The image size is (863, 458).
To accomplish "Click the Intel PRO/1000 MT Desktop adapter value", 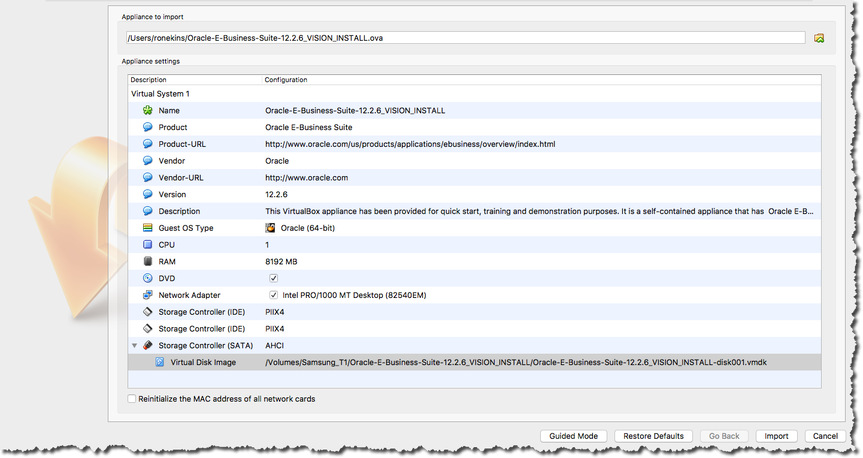I will (354, 295).
